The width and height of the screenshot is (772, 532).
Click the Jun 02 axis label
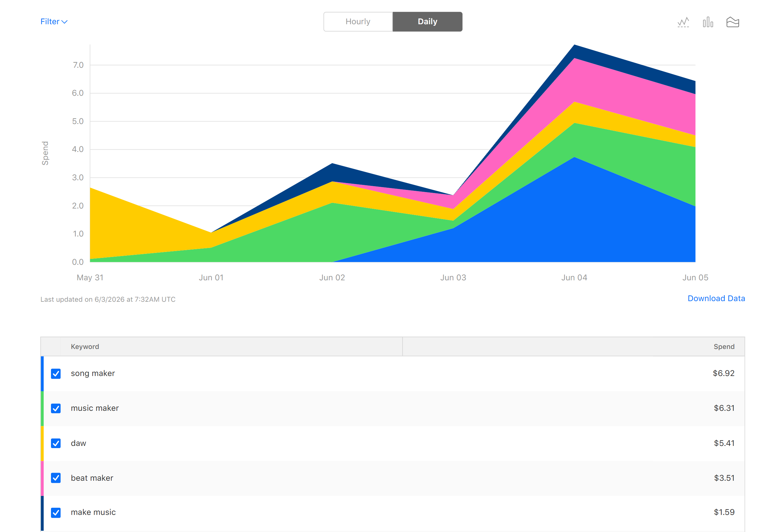pyautogui.click(x=332, y=278)
